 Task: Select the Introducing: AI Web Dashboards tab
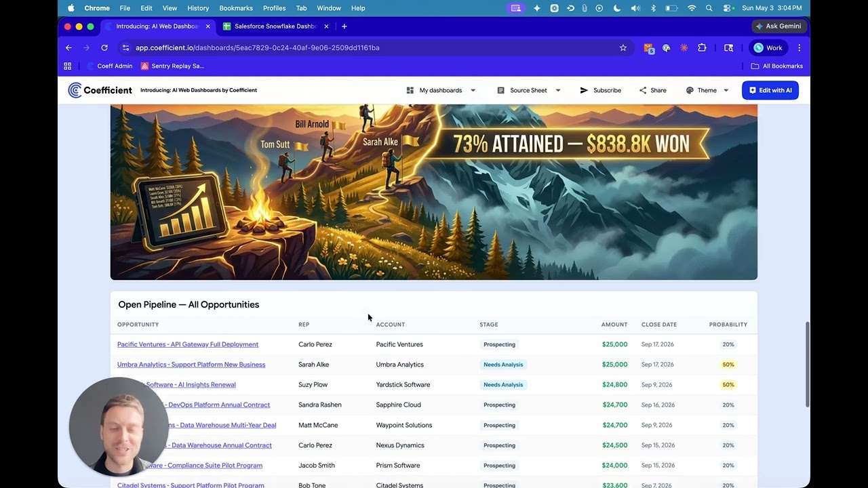click(157, 26)
